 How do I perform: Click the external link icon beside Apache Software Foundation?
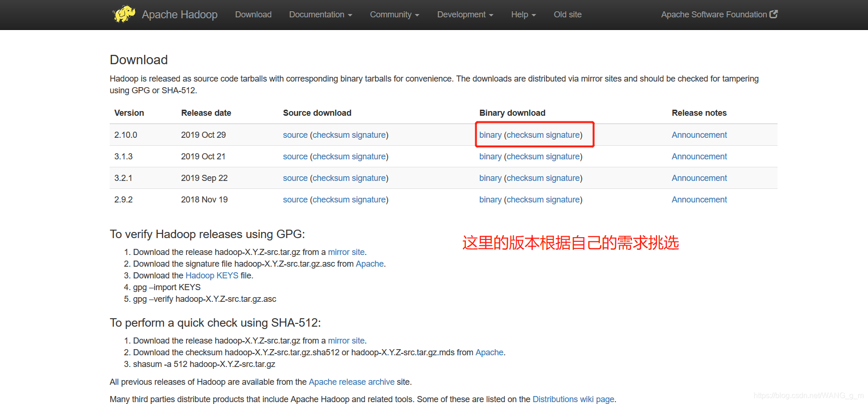[774, 14]
